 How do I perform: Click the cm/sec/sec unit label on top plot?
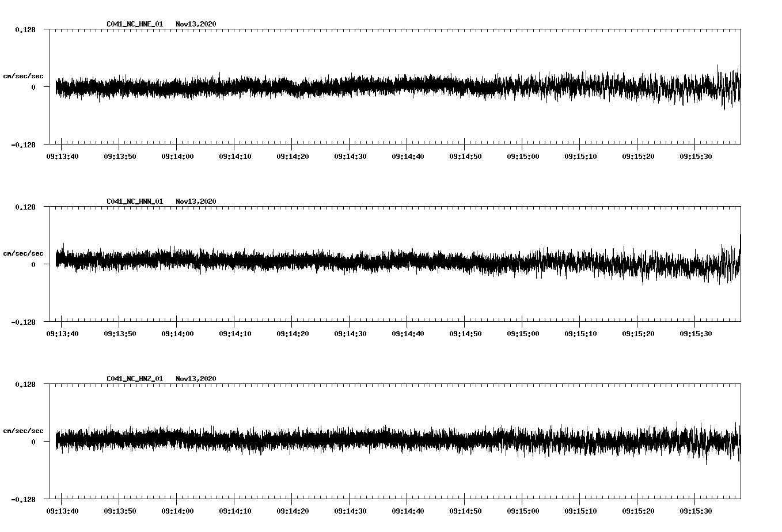point(24,75)
